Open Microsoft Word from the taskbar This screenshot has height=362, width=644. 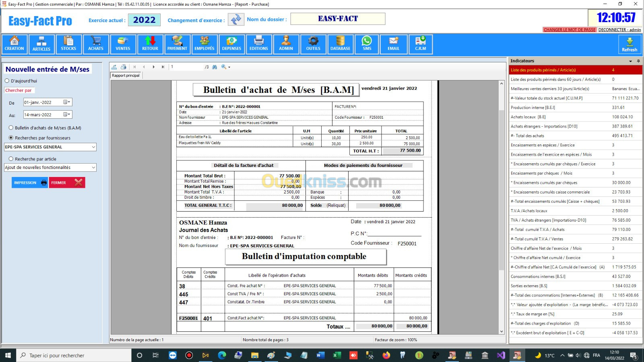coord(320,355)
